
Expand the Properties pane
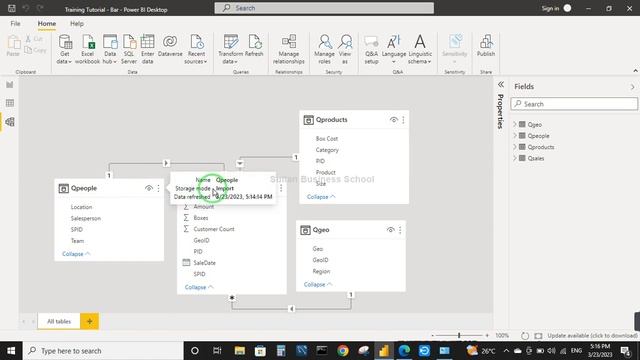[501, 84]
